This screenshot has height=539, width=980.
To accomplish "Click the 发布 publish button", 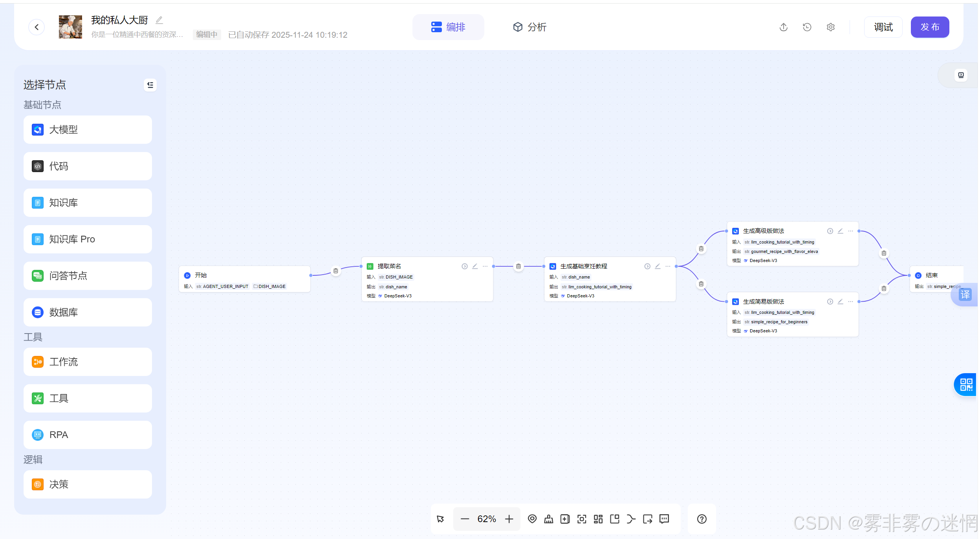I will [x=929, y=27].
